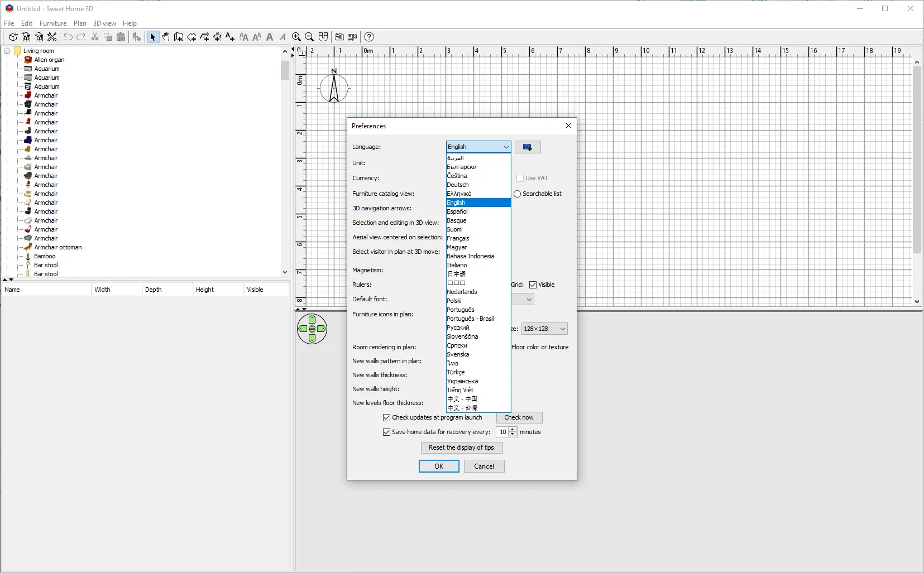This screenshot has height=573, width=924.
Task: Choose the Add text labels tool
Action: tap(230, 37)
